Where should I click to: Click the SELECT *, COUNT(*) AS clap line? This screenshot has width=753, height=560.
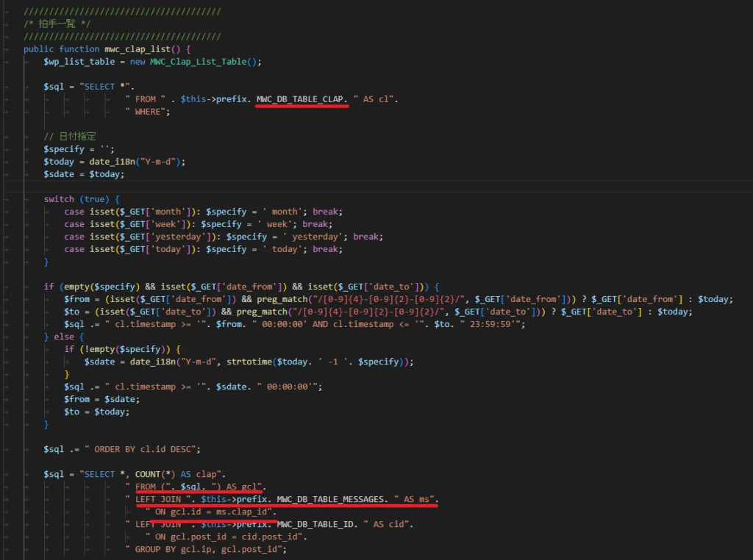point(135,474)
